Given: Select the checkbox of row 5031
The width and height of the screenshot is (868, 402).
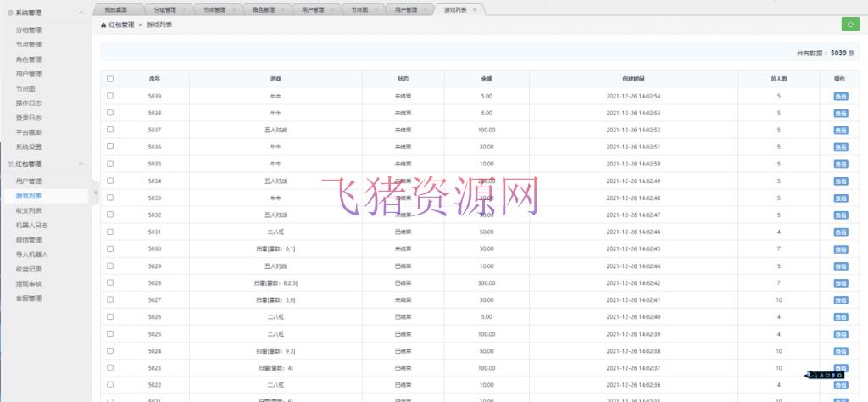Looking at the screenshot, I should click(110, 232).
